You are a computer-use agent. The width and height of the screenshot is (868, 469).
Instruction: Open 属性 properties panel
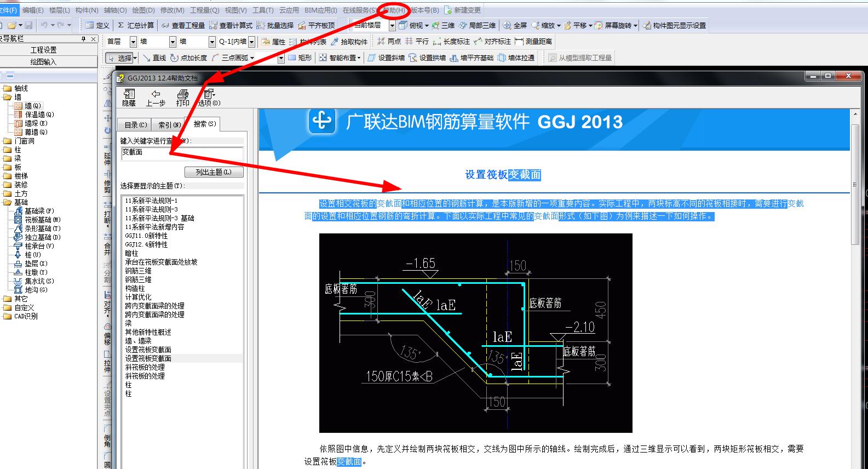click(273, 42)
